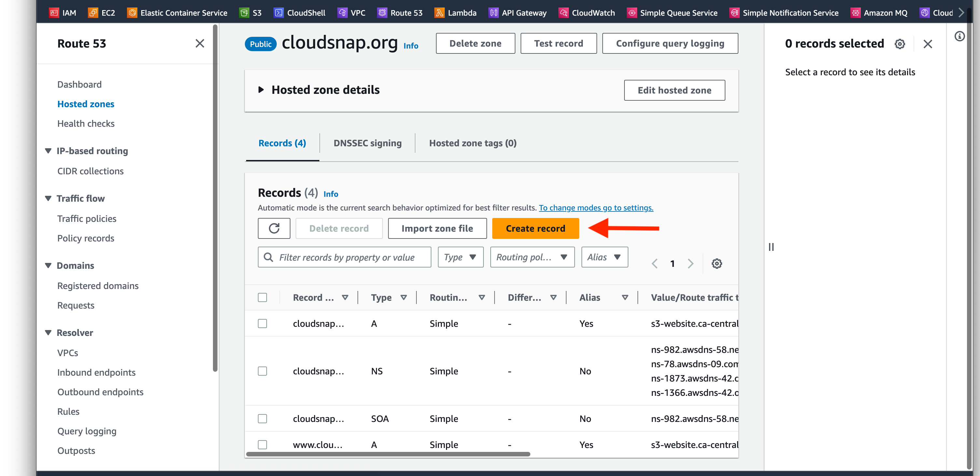Screen dimensions: 980x476
Task: Click the Test record button
Action: click(x=558, y=43)
